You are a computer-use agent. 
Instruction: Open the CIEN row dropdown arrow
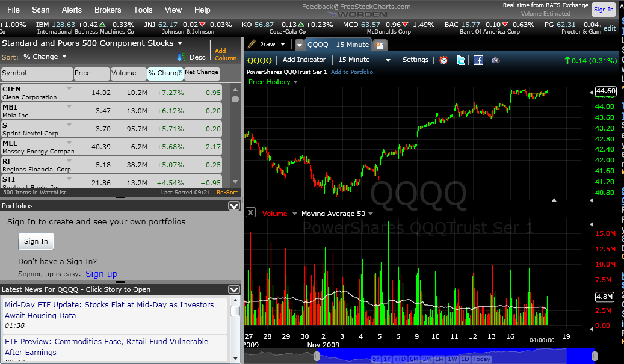(x=69, y=88)
